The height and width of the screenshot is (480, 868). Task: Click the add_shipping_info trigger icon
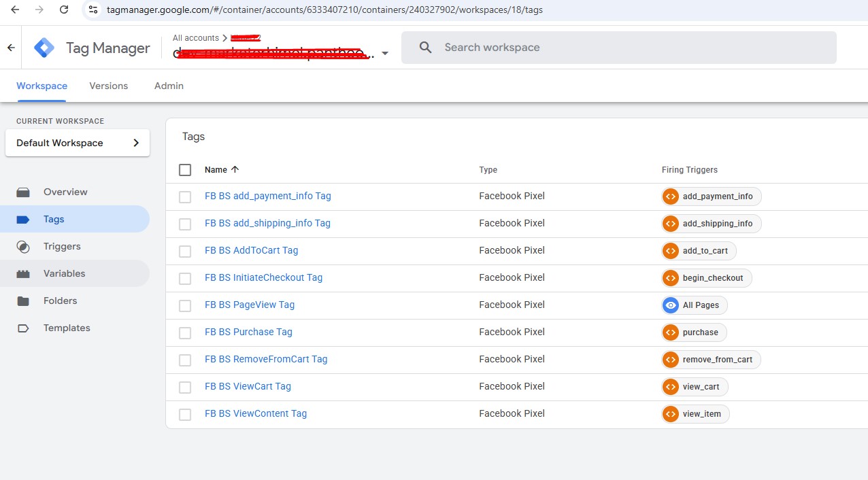pos(671,224)
